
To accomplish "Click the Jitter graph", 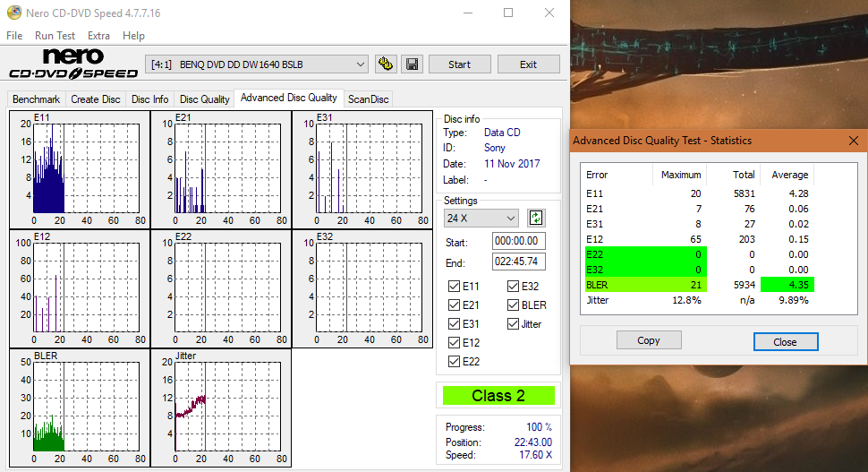I will click(221, 408).
